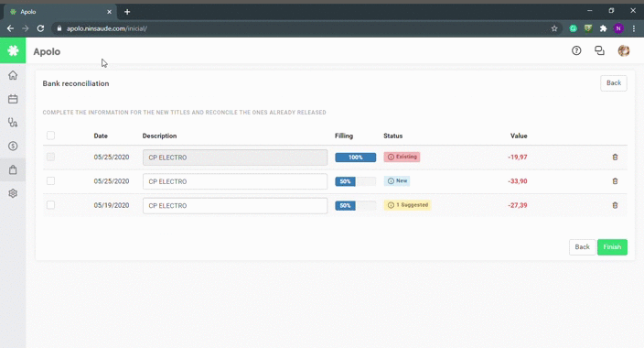
Task: Bookmark this page with the star icon
Action: pos(554,28)
